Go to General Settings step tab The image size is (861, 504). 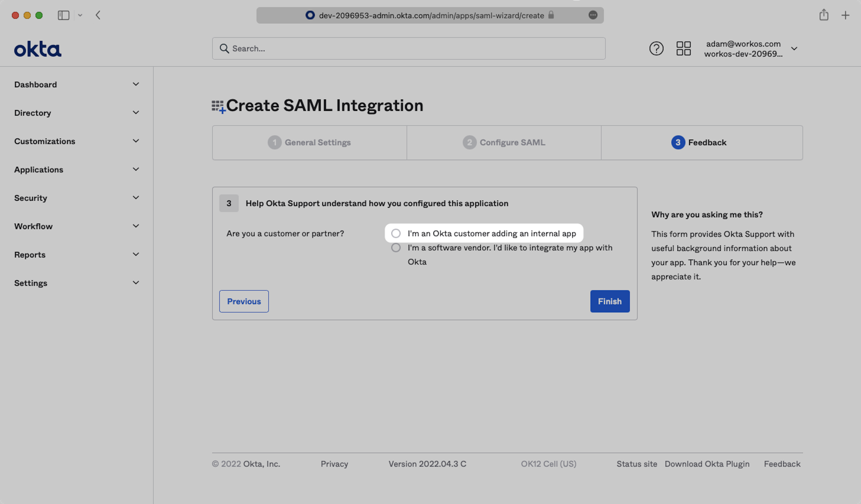pos(309,143)
